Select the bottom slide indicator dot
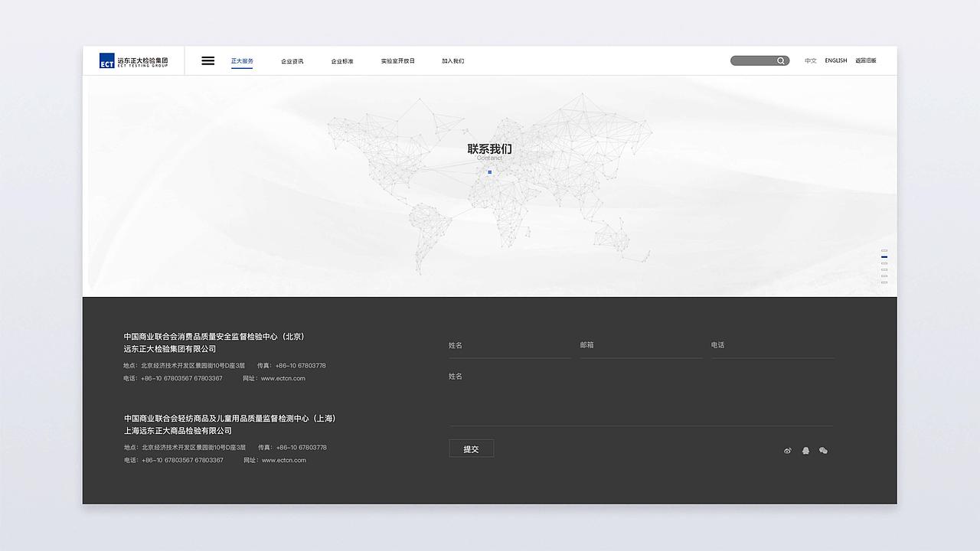 tap(884, 282)
